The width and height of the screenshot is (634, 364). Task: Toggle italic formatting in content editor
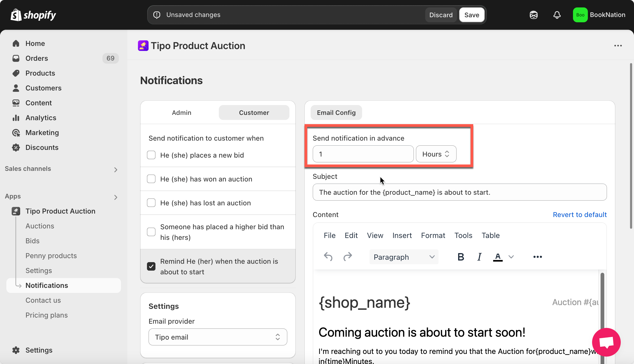[479, 257]
